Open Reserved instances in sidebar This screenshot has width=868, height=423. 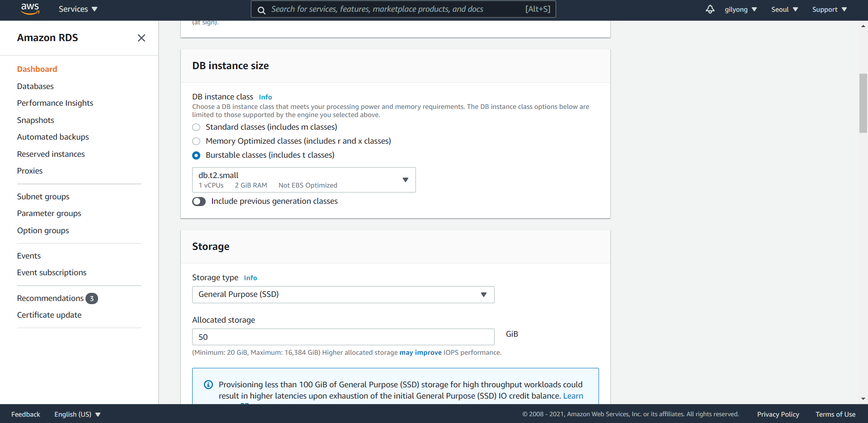(x=51, y=154)
